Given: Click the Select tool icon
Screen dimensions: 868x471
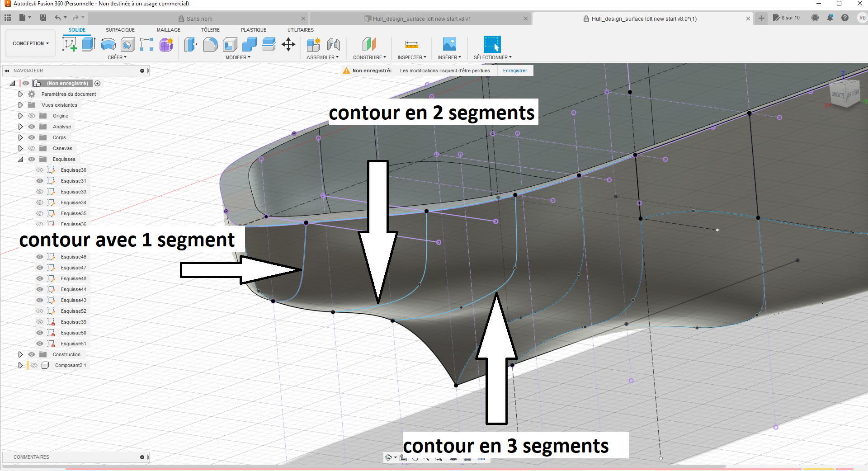Looking at the screenshot, I should point(492,44).
